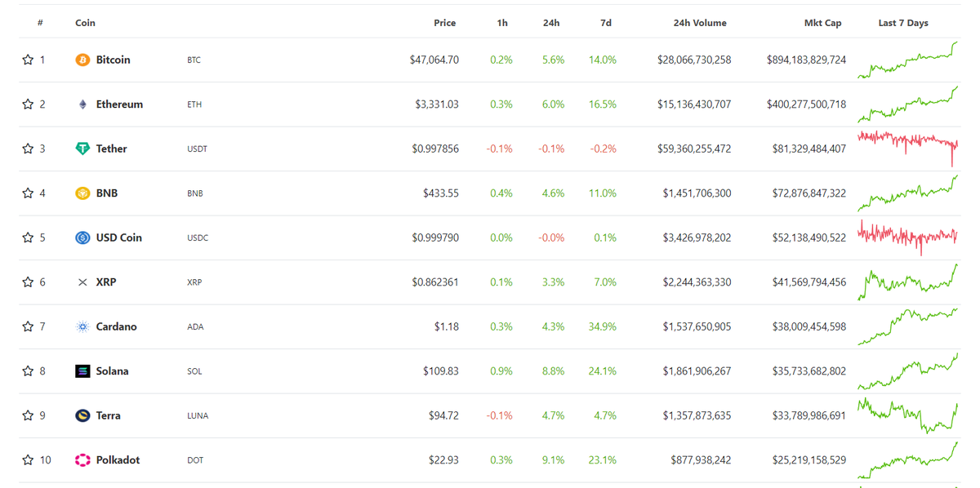
Task: Sort by the Coin column header
Action: [x=85, y=23]
